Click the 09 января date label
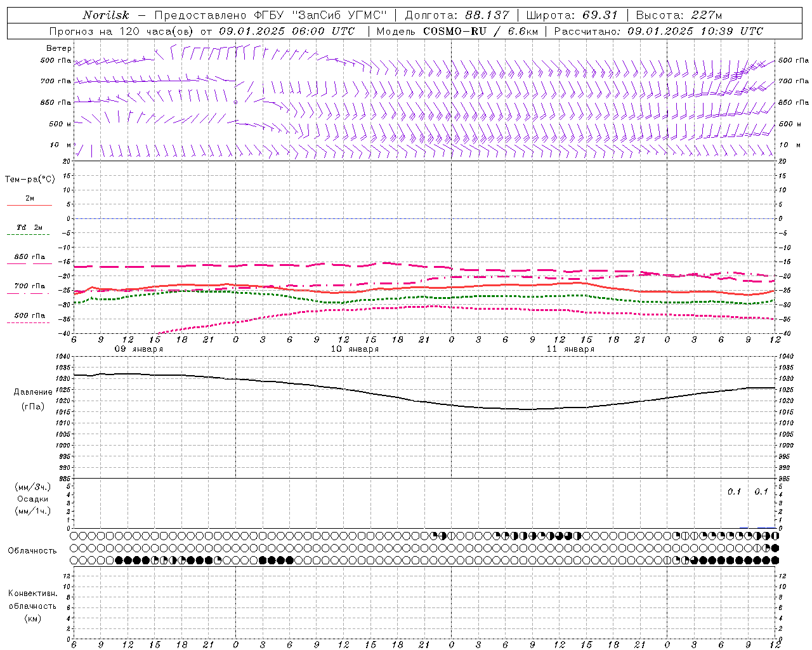 point(138,349)
